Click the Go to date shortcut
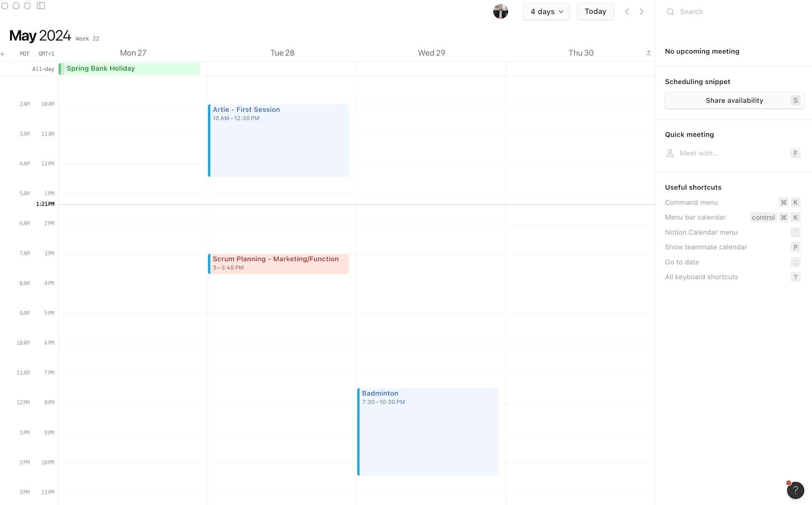Image resolution: width=812 pixels, height=505 pixels. (682, 262)
